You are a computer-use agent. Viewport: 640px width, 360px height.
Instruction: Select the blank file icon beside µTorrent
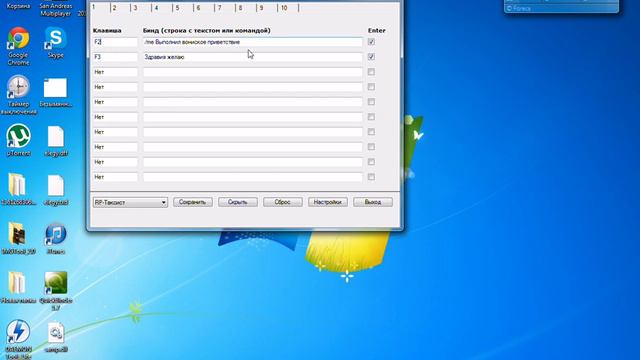point(56,141)
